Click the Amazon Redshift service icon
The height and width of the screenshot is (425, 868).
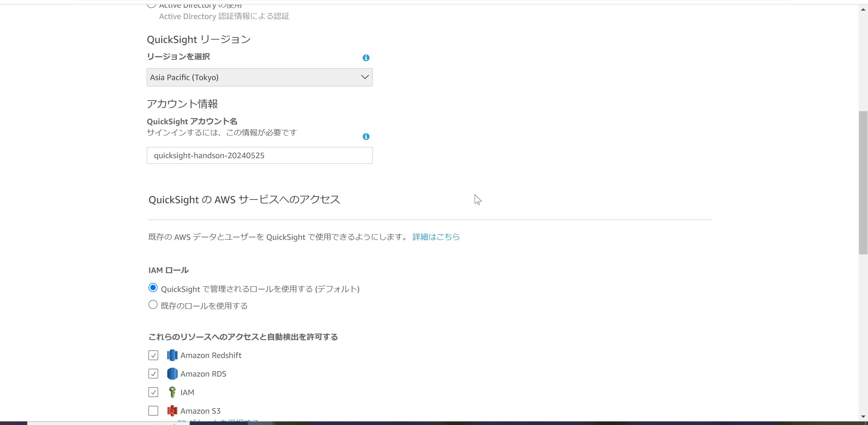click(x=172, y=355)
